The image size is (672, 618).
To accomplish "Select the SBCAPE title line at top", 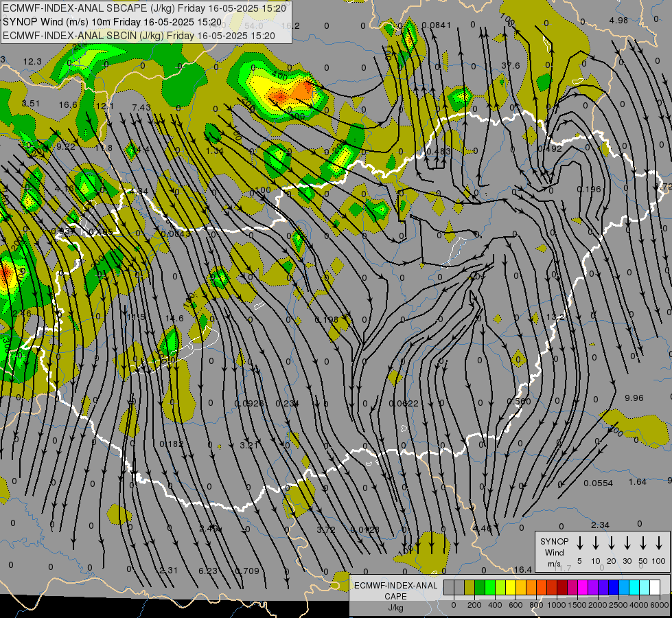I will (144, 8).
